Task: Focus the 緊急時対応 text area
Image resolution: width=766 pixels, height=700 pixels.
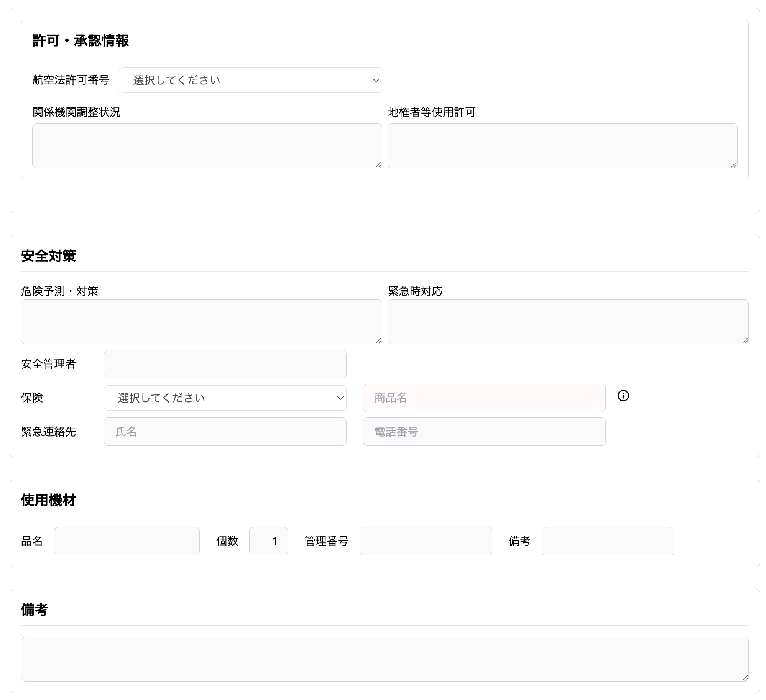Action: pyautogui.click(x=567, y=322)
